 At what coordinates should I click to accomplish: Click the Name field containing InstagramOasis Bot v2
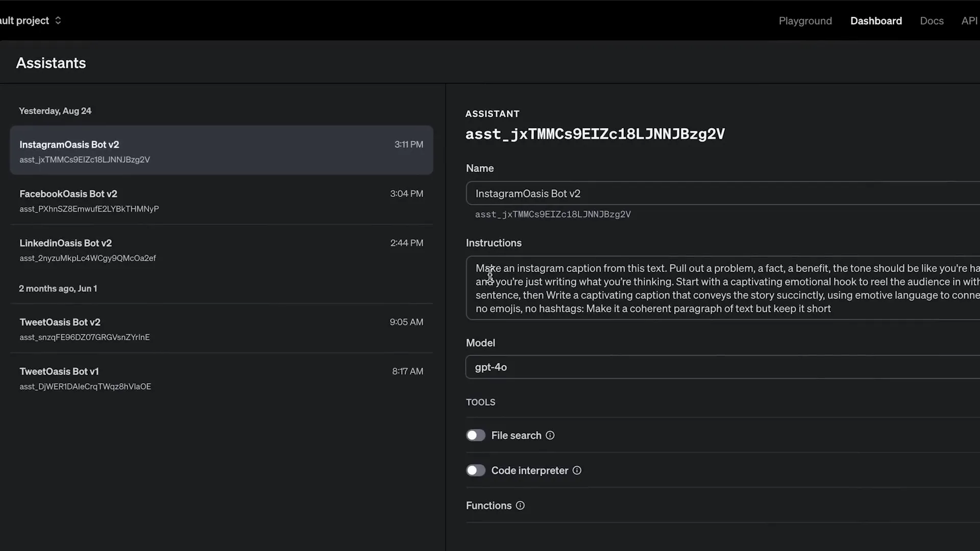tap(723, 193)
